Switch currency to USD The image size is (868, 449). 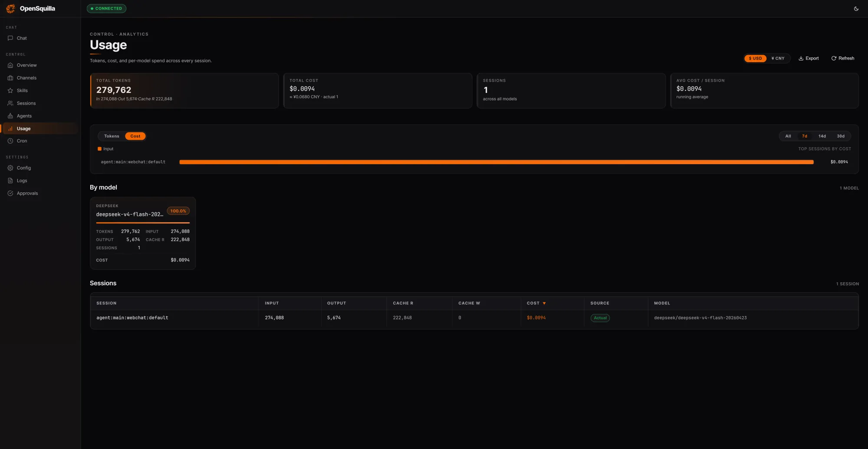755,58
